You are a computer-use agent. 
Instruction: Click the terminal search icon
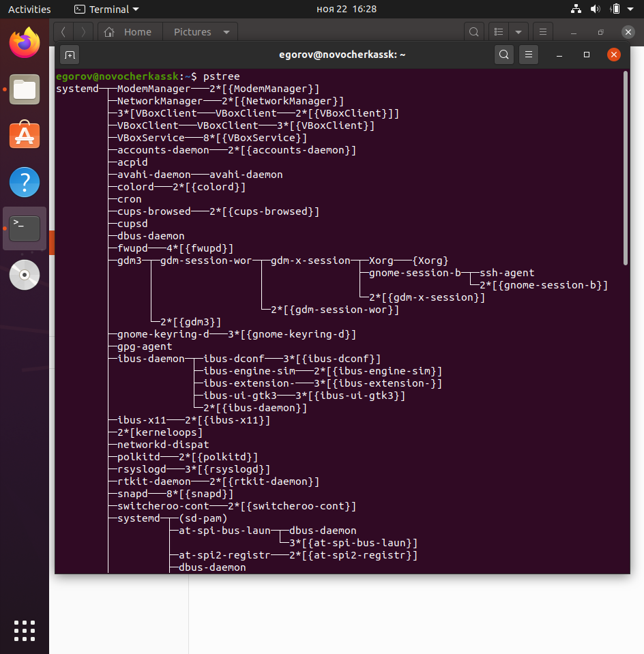tap(503, 55)
